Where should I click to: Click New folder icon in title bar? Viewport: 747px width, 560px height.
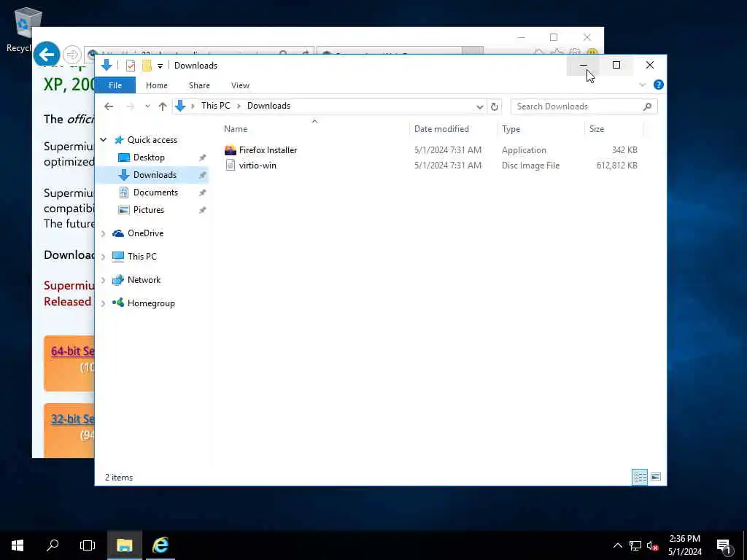(147, 66)
